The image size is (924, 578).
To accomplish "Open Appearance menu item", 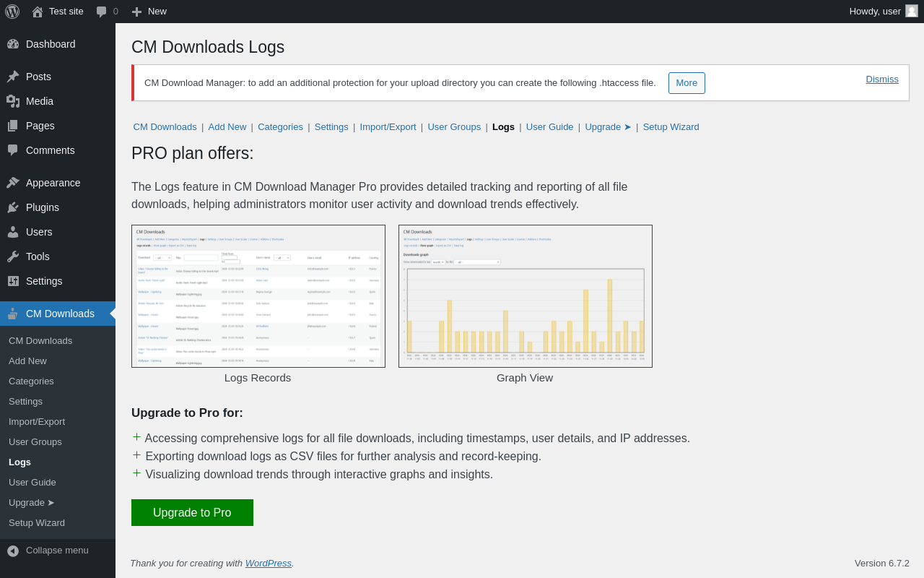I will [58, 183].
